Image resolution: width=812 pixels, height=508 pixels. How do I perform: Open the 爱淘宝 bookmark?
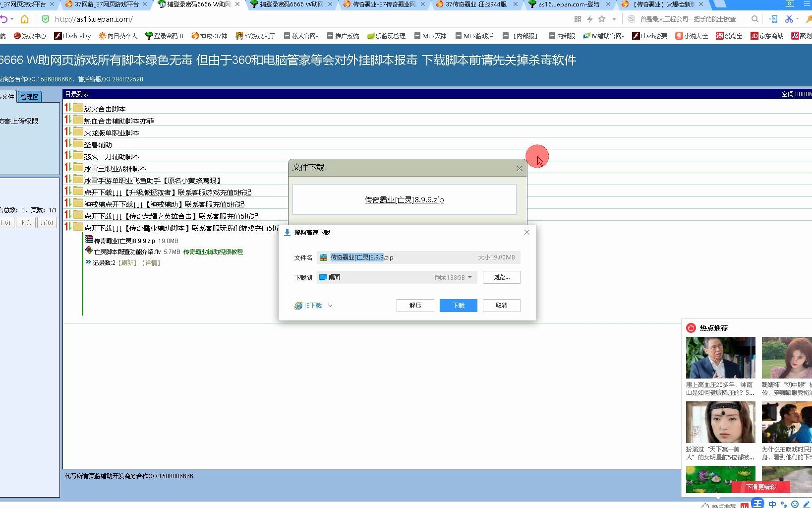(x=729, y=36)
